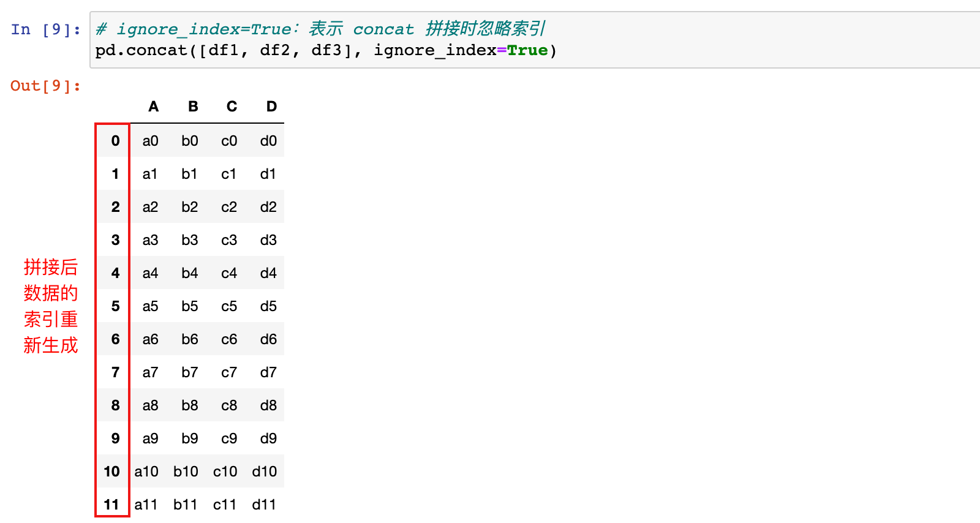Click cell d2
The width and height of the screenshot is (980, 523).
pyautogui.click(x=268, y=207)
